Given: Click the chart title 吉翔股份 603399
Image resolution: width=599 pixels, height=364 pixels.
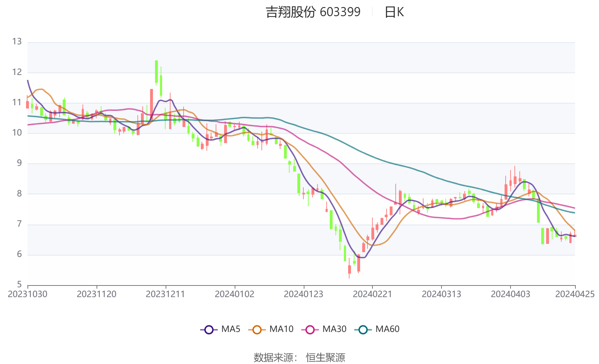Looking at the screenshot, I should [x=313, y=12].
